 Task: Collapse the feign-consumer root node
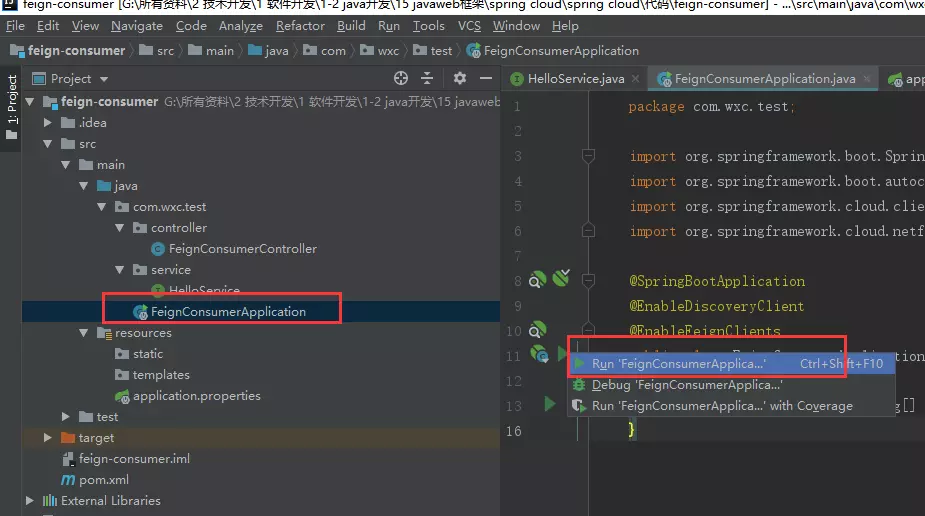pyautogui.click(x=29, y=101)
